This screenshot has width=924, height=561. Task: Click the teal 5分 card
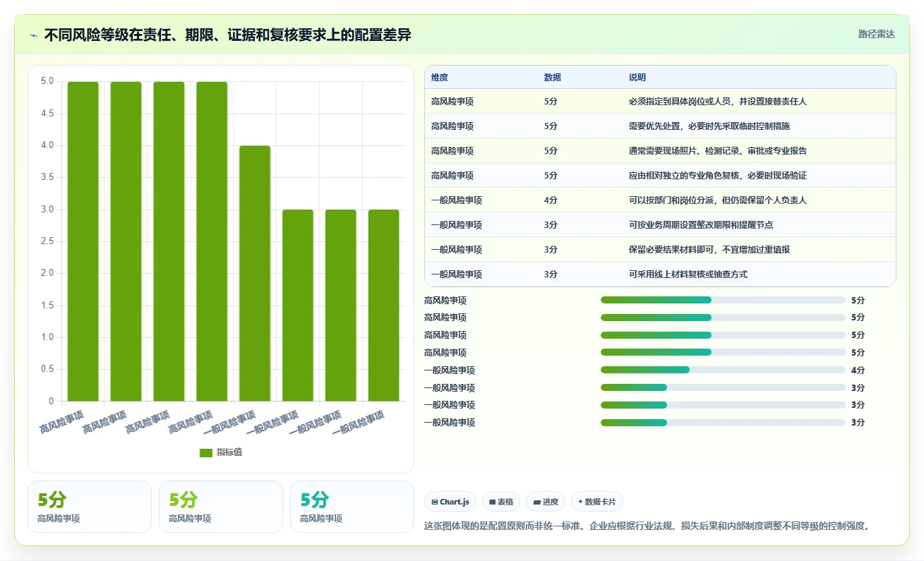(x=352, y=507)
